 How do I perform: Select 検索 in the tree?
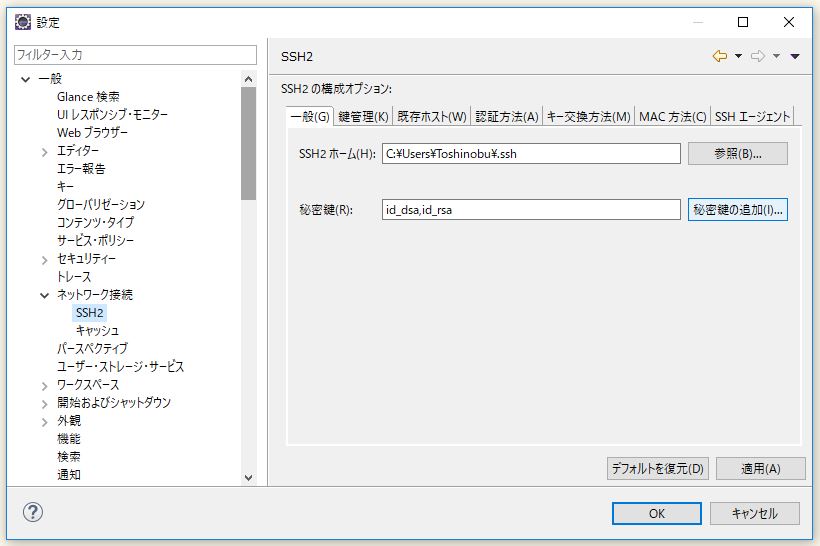tap(69, 457)
